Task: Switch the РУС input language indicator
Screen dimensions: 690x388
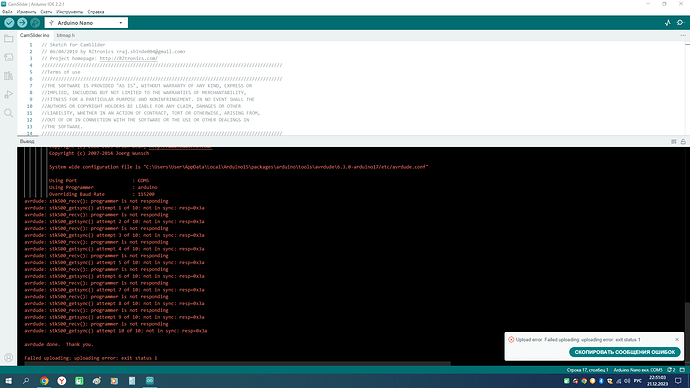Action: pyautogui.click(x=638, y=381)
